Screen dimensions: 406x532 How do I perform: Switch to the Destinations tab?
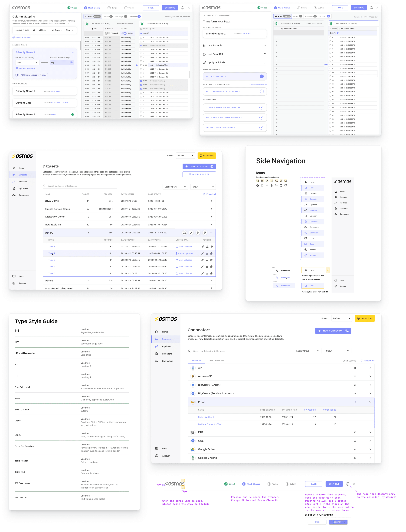(216, 361)
